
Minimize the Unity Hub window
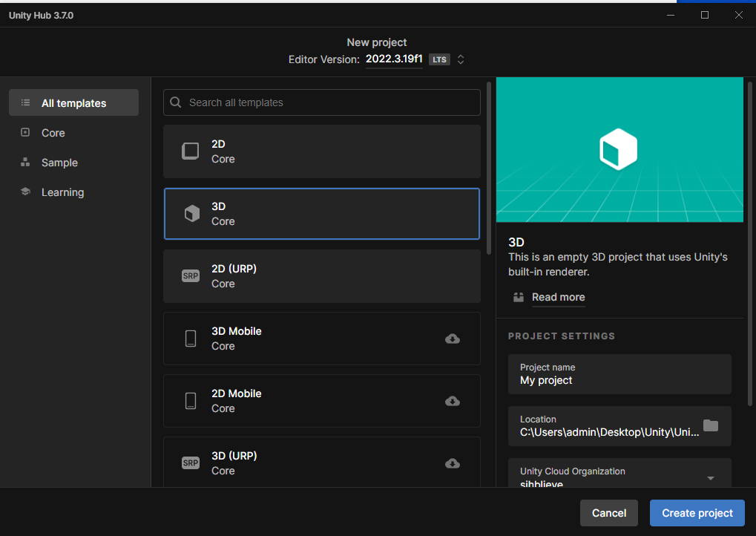pos(671,15)
